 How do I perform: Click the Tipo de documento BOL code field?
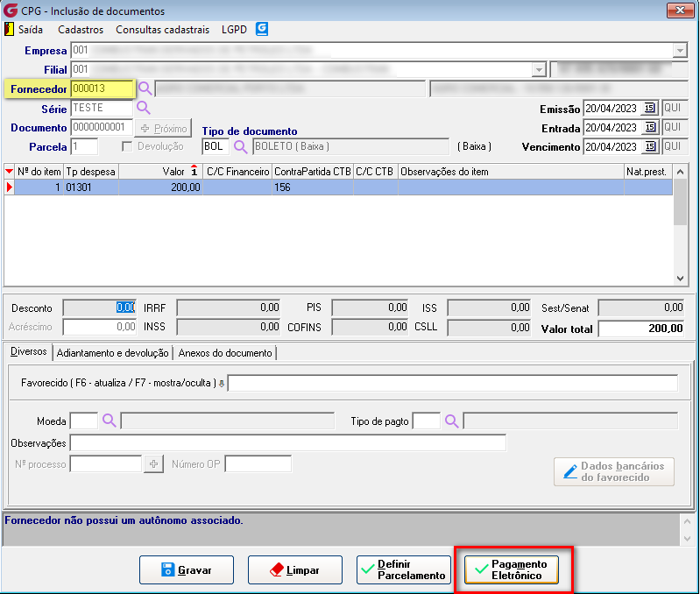point(216,146)
